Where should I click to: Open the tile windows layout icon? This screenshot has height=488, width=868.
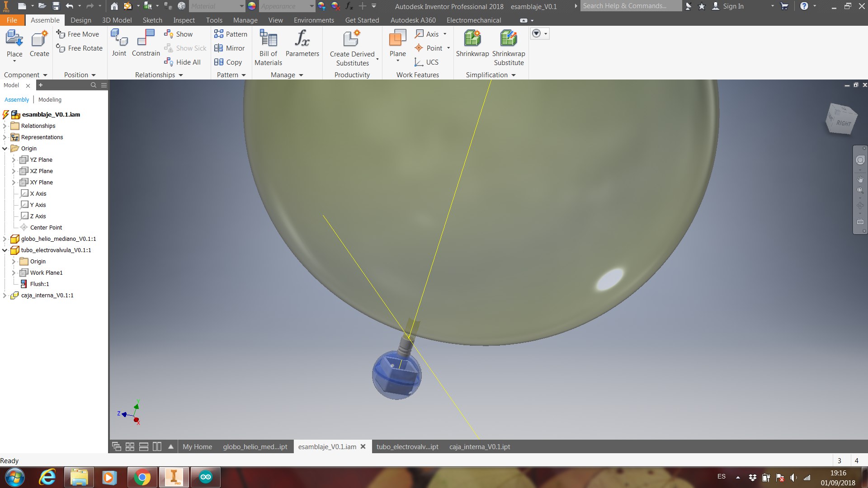pos(130,446)
